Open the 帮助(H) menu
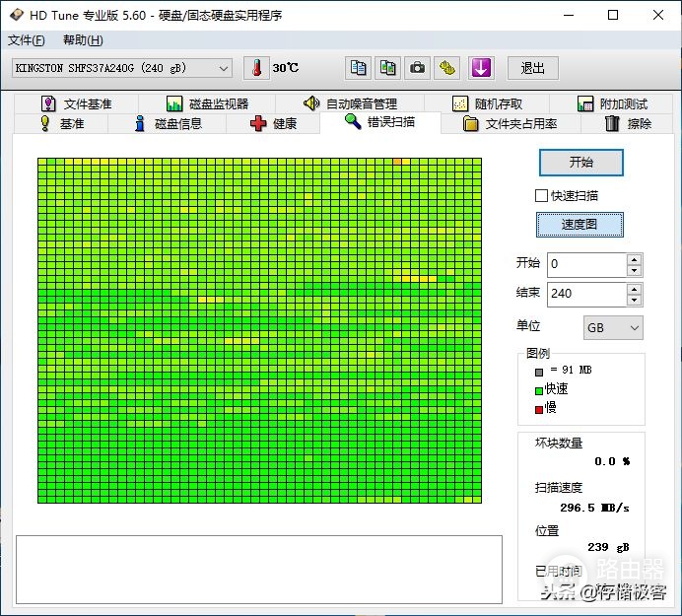The width and height of the screenshot is (682, 616). pyautogui.click(x=83, y=40)
